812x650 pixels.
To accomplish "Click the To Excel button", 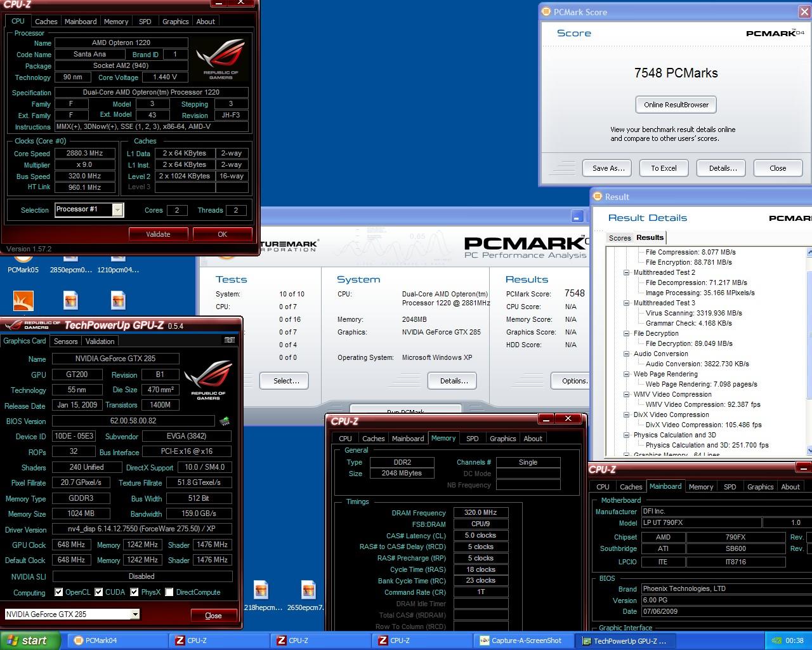I will [x=664, y=168].
